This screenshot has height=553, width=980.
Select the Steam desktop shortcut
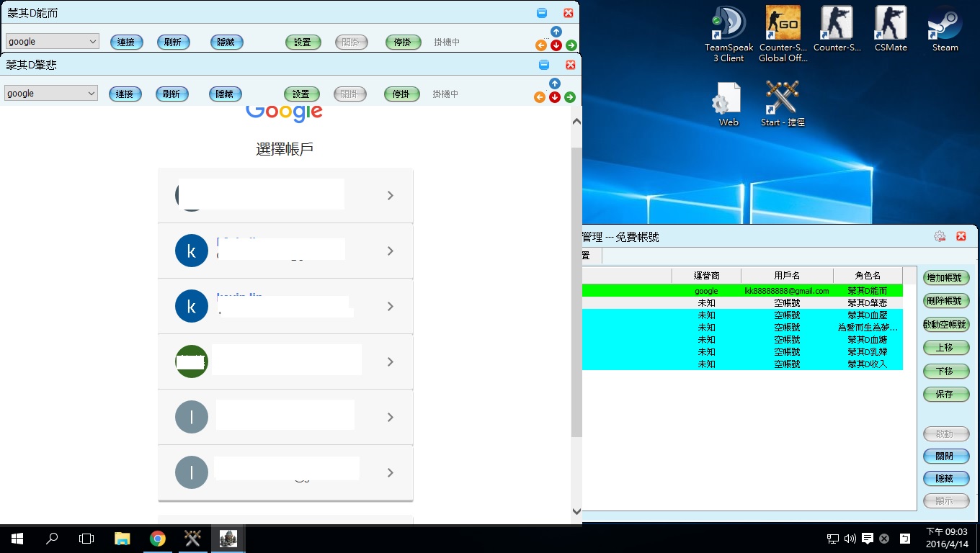pyautogui.click(x=945, y=29)
